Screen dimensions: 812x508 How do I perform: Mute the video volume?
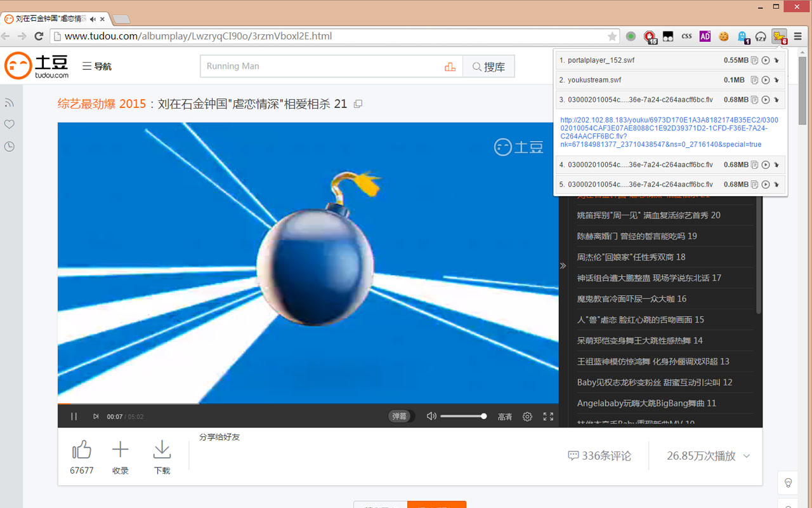[431, 417]
